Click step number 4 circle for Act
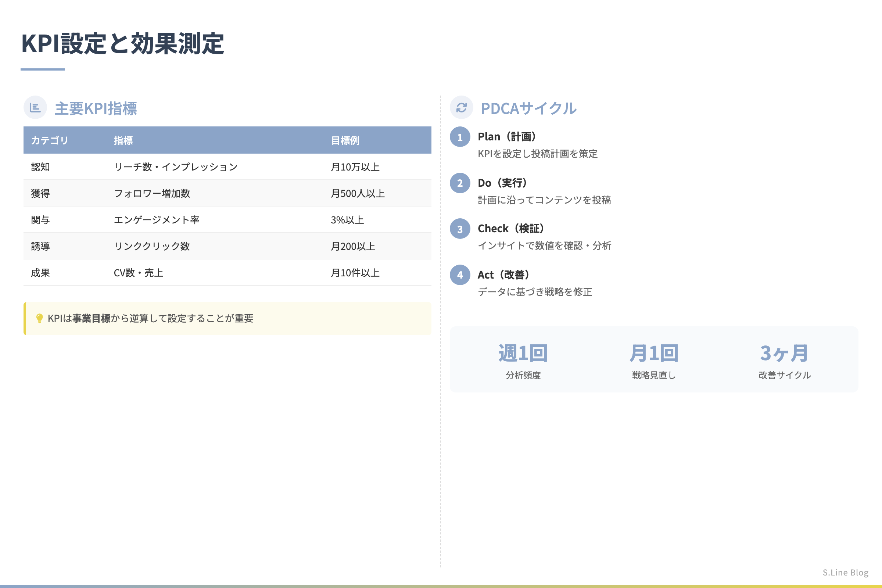This screenshot has width=882, height=588. pyautogui.click(x=460, y=275)
